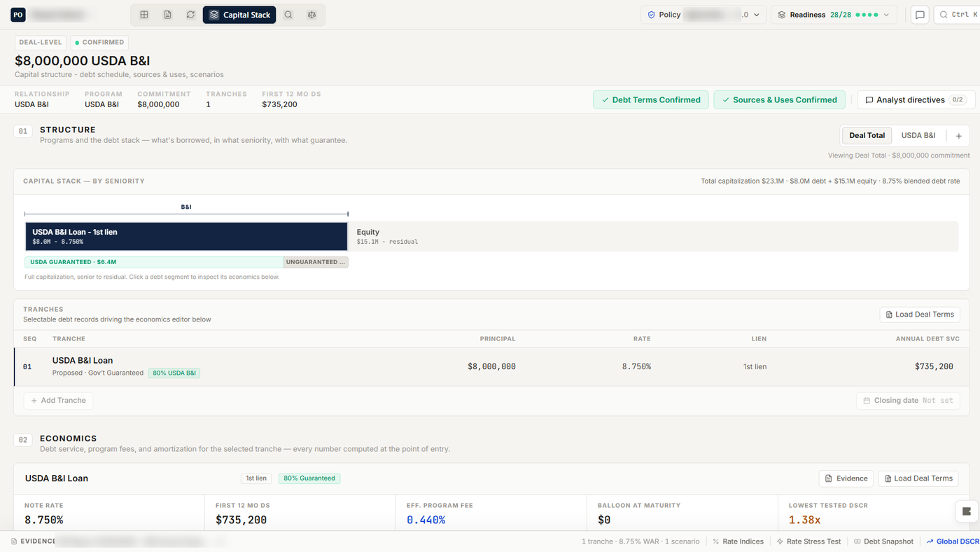Click the 1st lien cell in tranche row
The image size is (980, 552).
755,366
